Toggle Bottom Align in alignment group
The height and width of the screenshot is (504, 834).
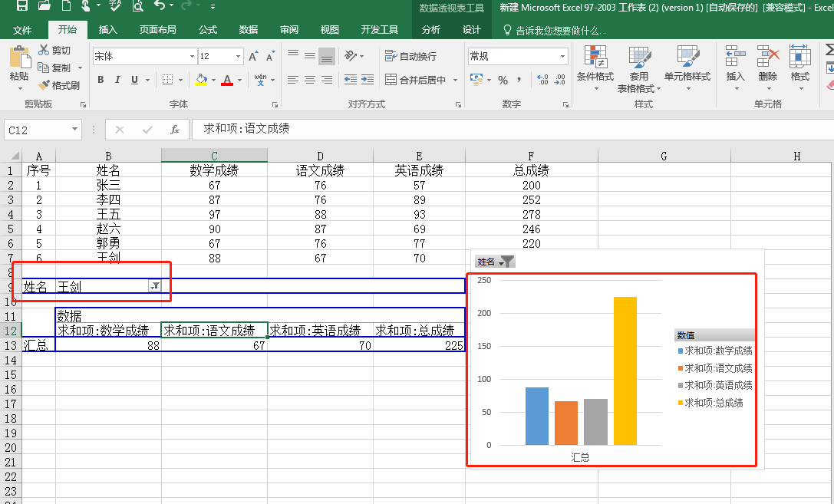[x=327, y=55]
